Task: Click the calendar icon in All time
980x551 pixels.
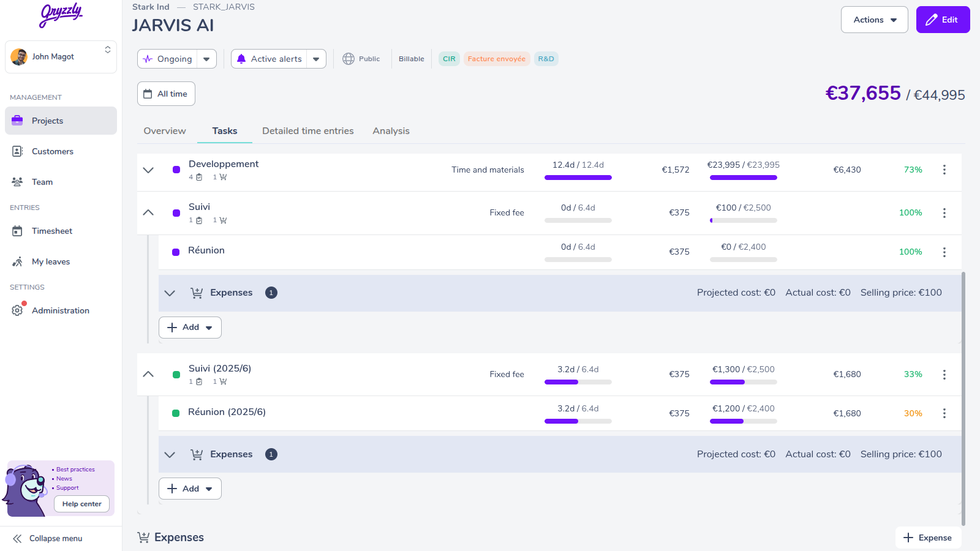Action: [148, 94]
